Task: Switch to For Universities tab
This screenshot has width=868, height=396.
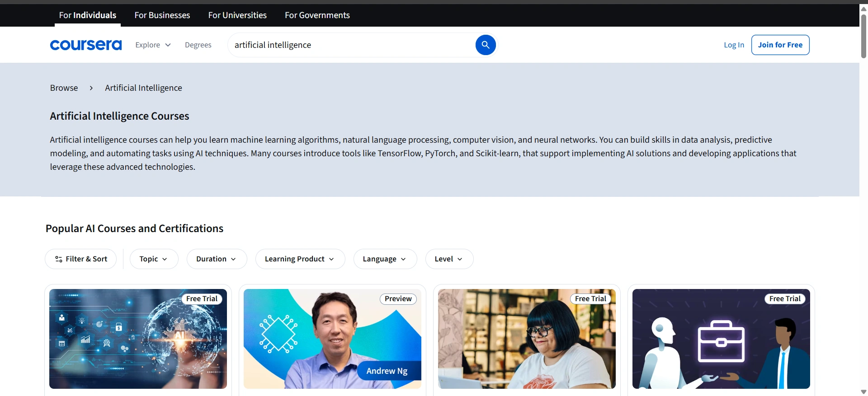Action: point(237,15)
